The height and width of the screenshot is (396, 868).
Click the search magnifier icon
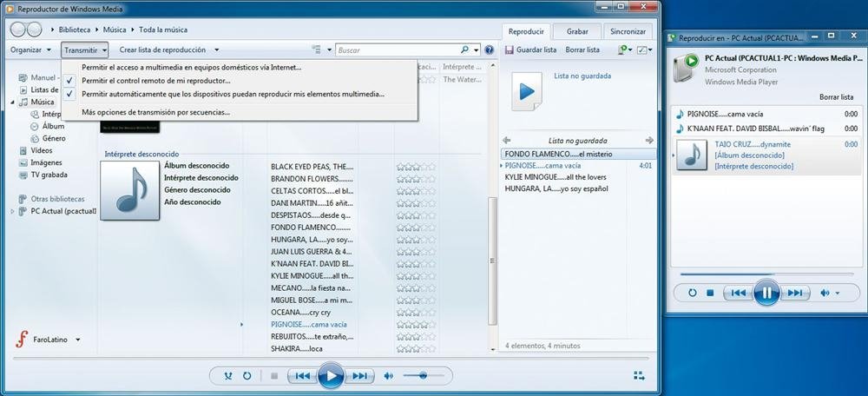click(464, 49)
